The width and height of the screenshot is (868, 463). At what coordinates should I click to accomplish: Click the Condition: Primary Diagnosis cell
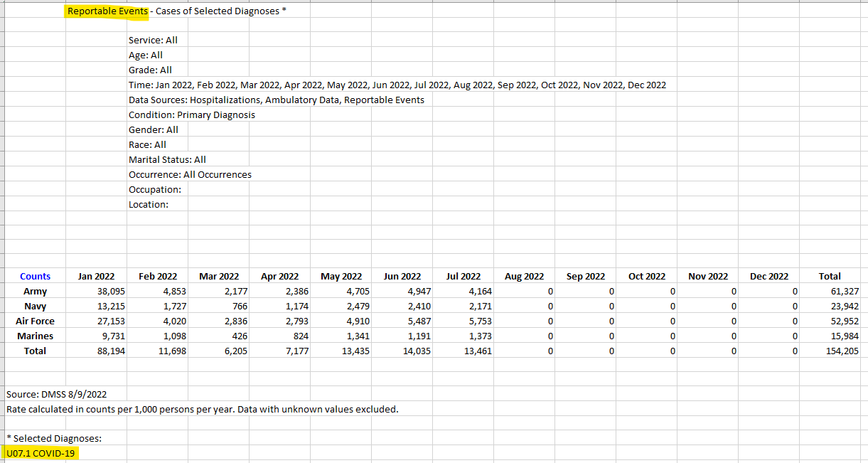tap(192, 115)
